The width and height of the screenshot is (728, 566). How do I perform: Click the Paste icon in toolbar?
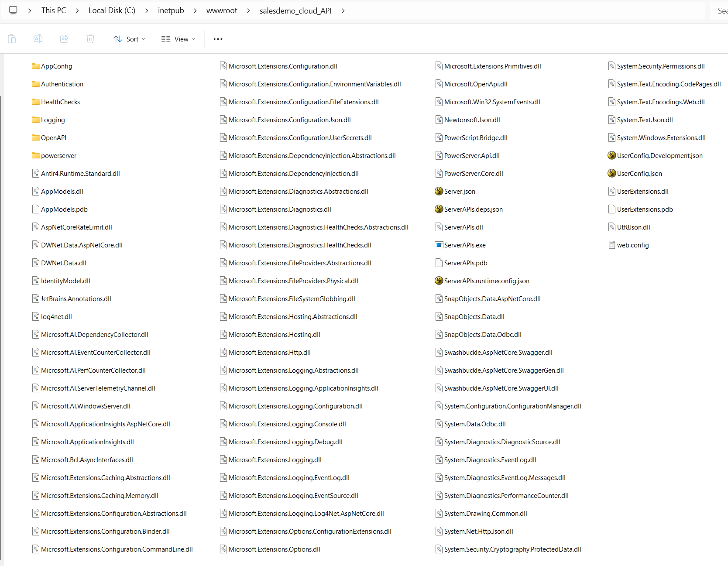[x=12, y=39]
